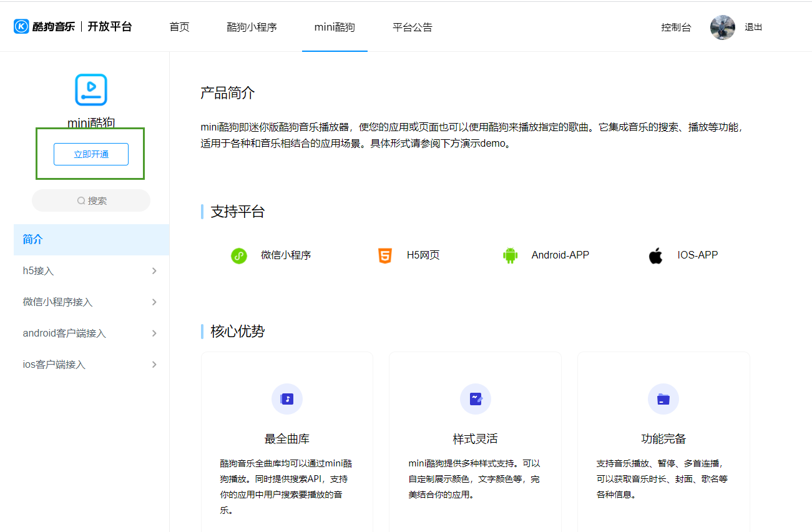Click the Android-APP platform label
Viewport: 812px width, 532px height.
[x=560, y=255]
